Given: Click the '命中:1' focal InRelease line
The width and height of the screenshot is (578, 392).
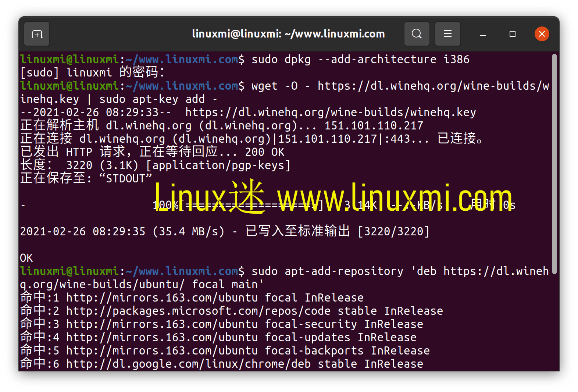Looking at the screenshot, I should tap(192, 298).
